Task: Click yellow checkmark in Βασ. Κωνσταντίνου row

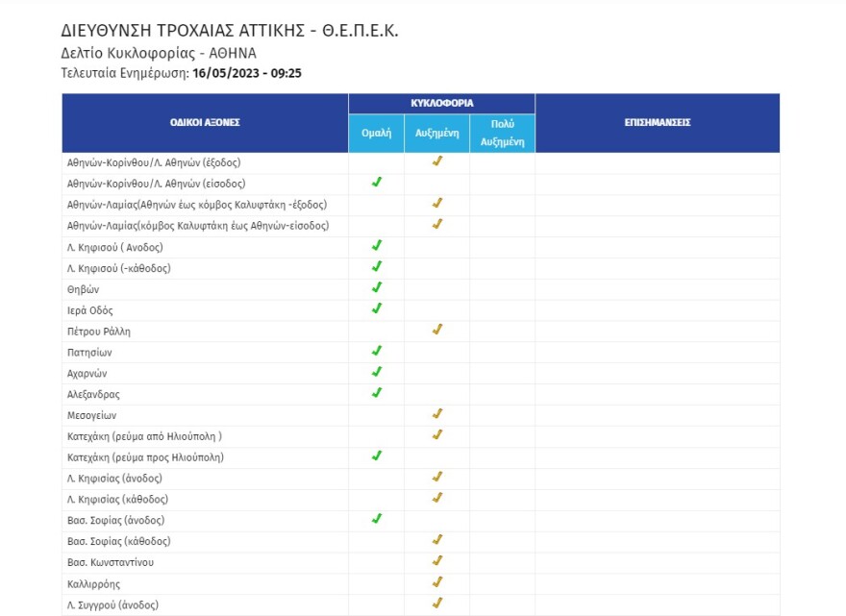Action: (x=437, y=561)
